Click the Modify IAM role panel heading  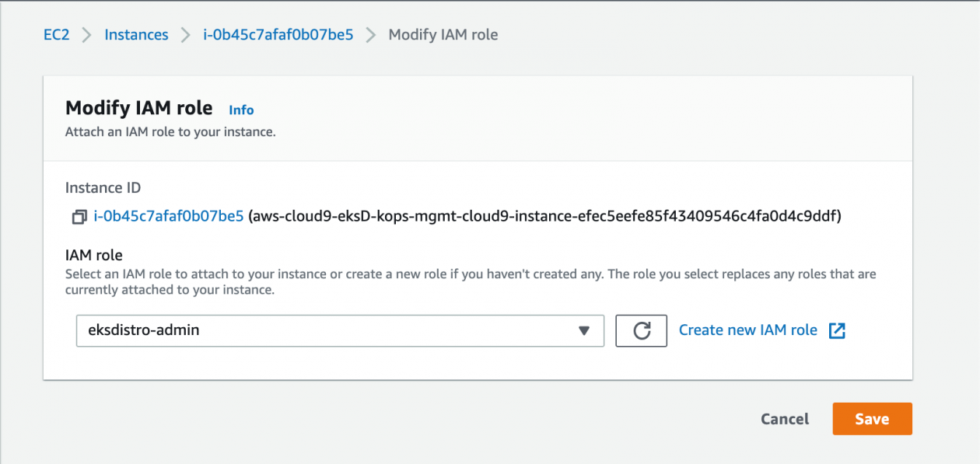point(138,108)
